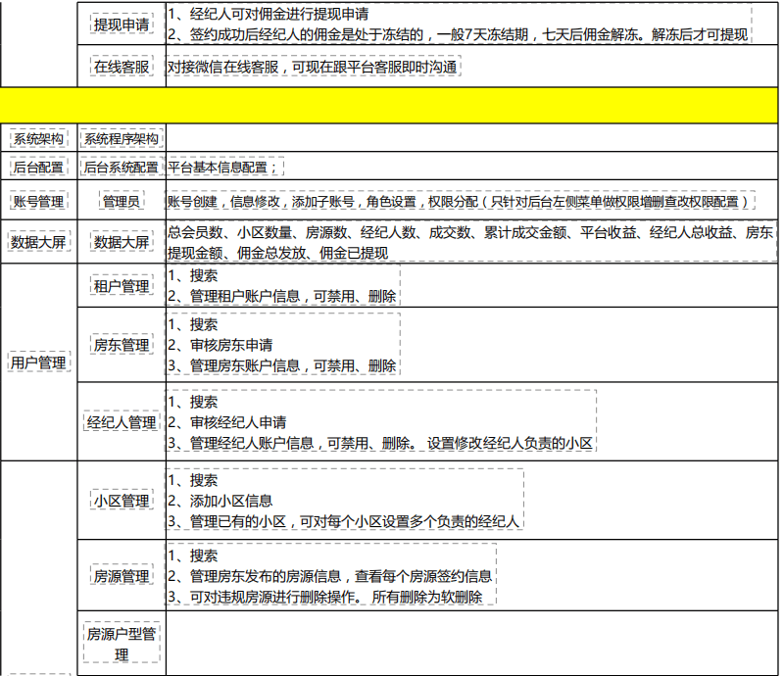This screenshot has height=676, width=784.
Task: Click the 账号创建 permissions description cell
Action: 461,202
